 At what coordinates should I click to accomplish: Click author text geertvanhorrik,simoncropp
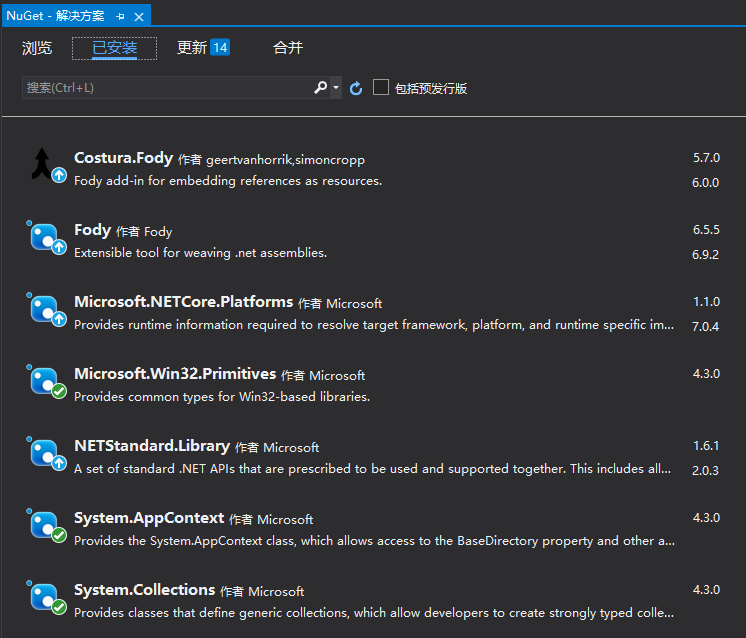285,160
